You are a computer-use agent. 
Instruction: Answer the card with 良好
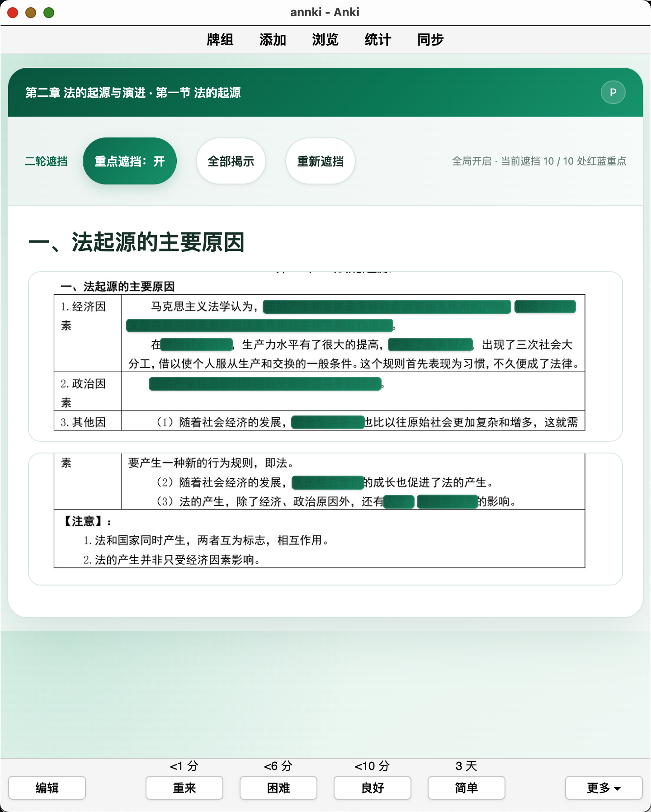[x=373, y=788]
